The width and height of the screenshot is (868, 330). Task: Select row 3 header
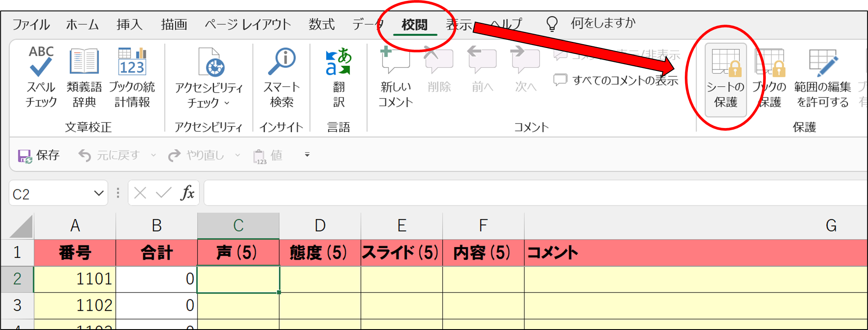pyautogui.click(x=17, y=306)
